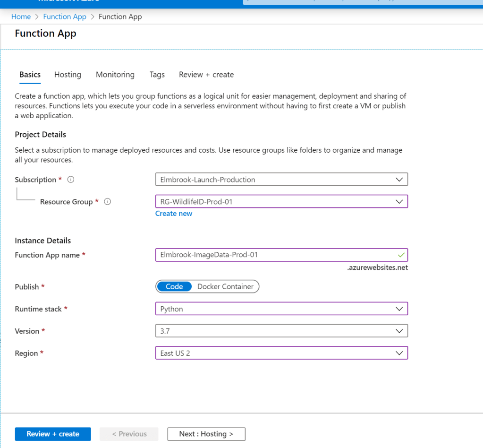Click the green checkmark in Function App name
The image size is (483, 448).
(401, 255)
